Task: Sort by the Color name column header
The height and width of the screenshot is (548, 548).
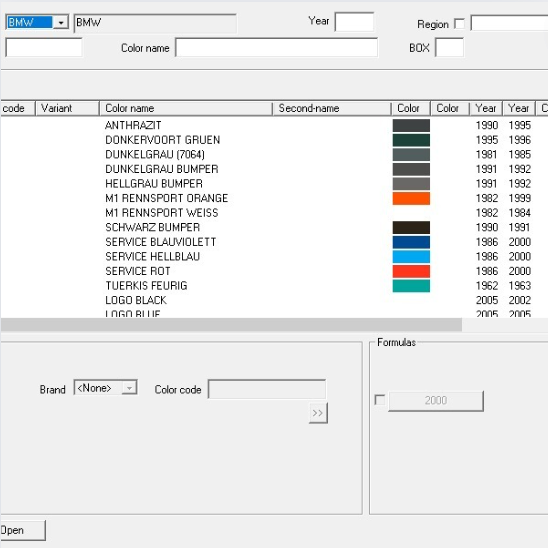Action: (186, 108)
